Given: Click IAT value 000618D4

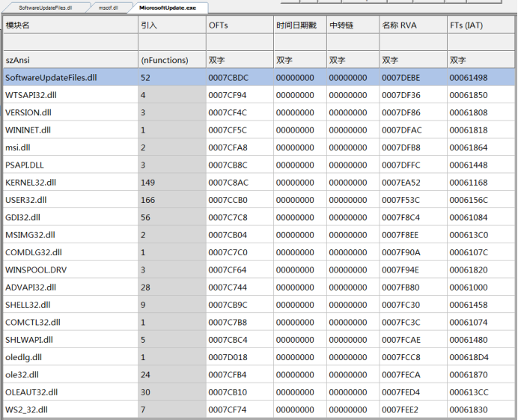Looking at the screenshot, I should [481, 357].
